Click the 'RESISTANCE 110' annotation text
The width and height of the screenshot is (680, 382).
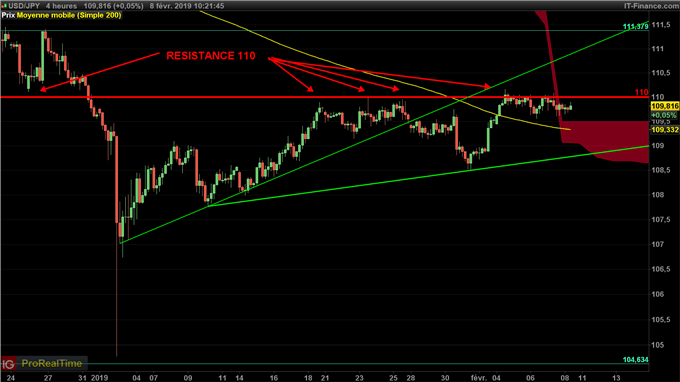tap(211, 56)
